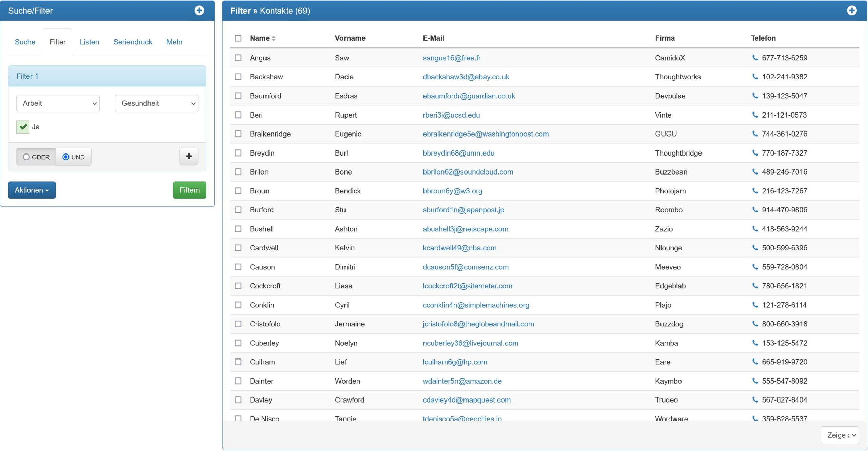This screenshot has width=868, height=451.
Task: Click the plus icon in Kontakte header
Action: click(851, 11)
